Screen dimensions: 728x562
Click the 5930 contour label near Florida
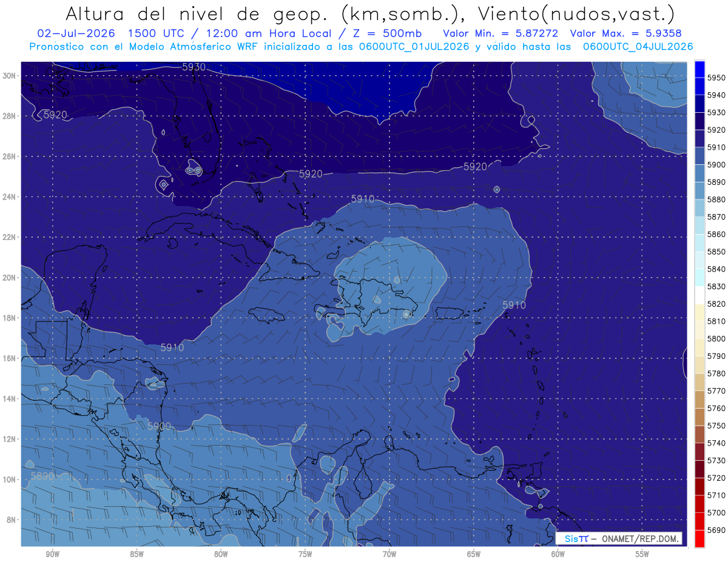click(x=194, y=67)
